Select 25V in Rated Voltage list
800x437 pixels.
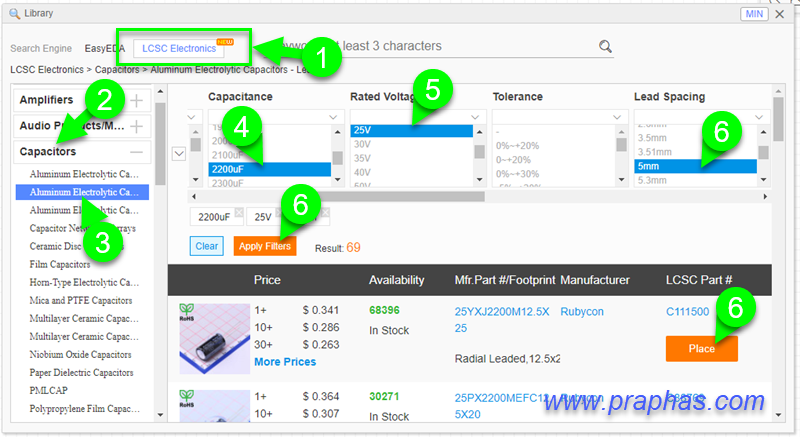411,131
